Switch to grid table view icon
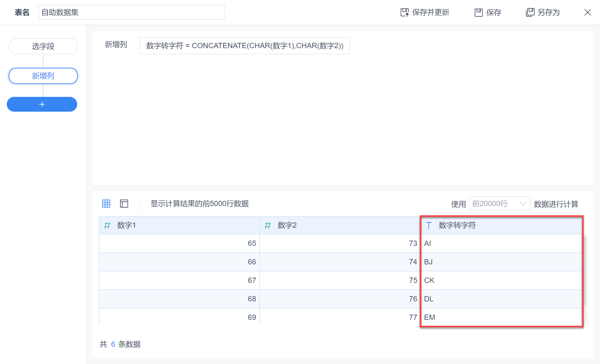This screenshot has width=600, height=364. (x=106, y=204)
